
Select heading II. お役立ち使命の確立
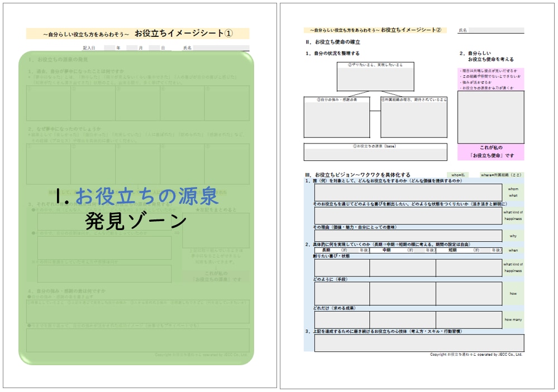coord(333,42)
